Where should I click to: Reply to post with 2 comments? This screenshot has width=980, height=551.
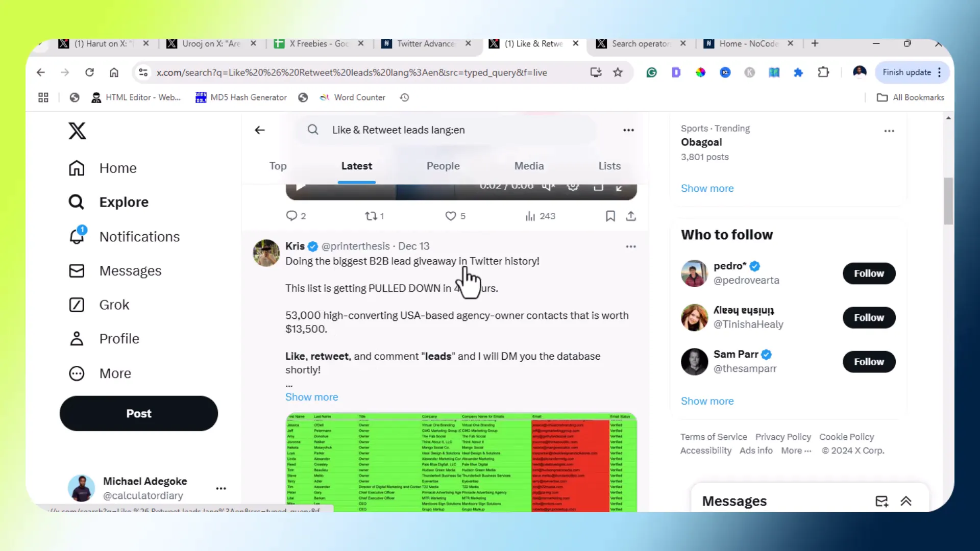296,216
